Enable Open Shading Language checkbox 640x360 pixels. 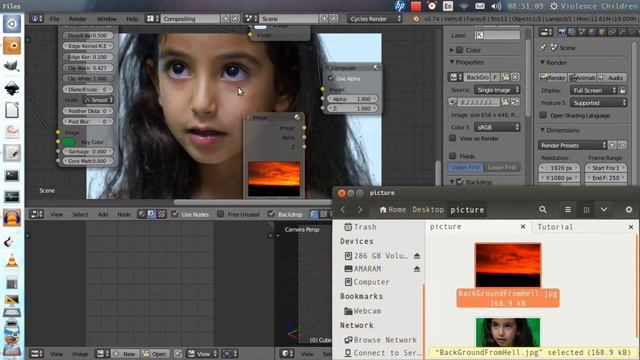tap(543, 115)
